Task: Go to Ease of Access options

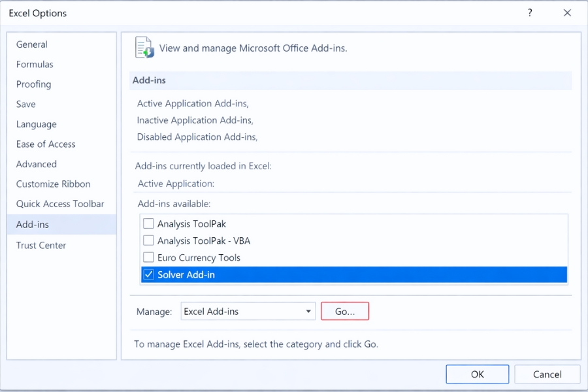Action: click(x=45, y=144)
